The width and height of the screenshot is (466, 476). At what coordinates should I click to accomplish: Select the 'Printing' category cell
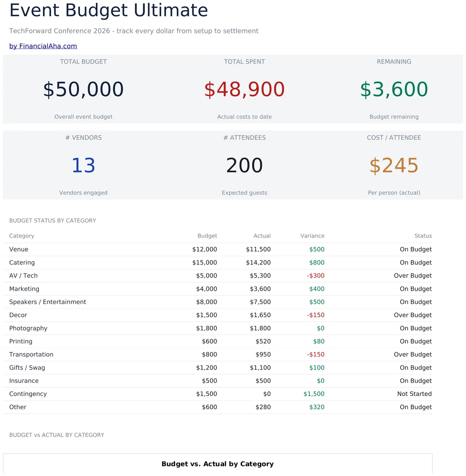click(21, 342)
